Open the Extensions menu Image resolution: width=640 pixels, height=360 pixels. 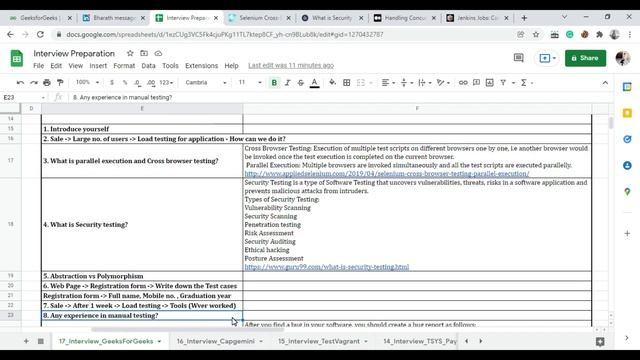coord(201,66)
